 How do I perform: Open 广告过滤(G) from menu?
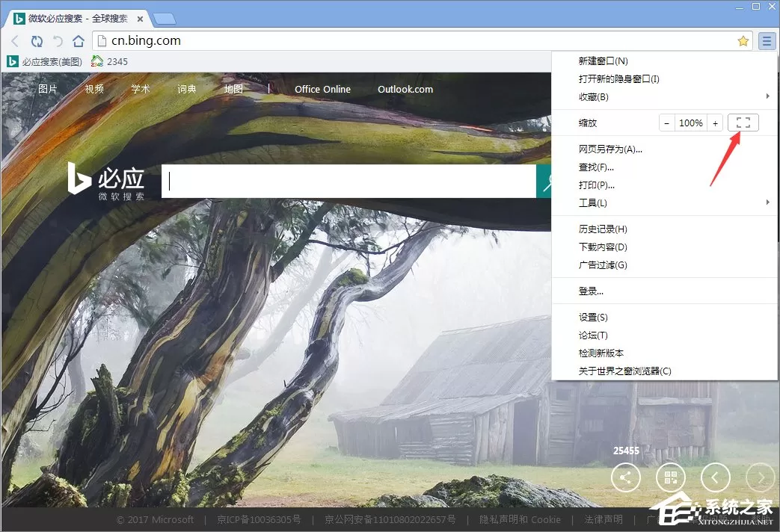pyautogui.click(x=665, y=265)
